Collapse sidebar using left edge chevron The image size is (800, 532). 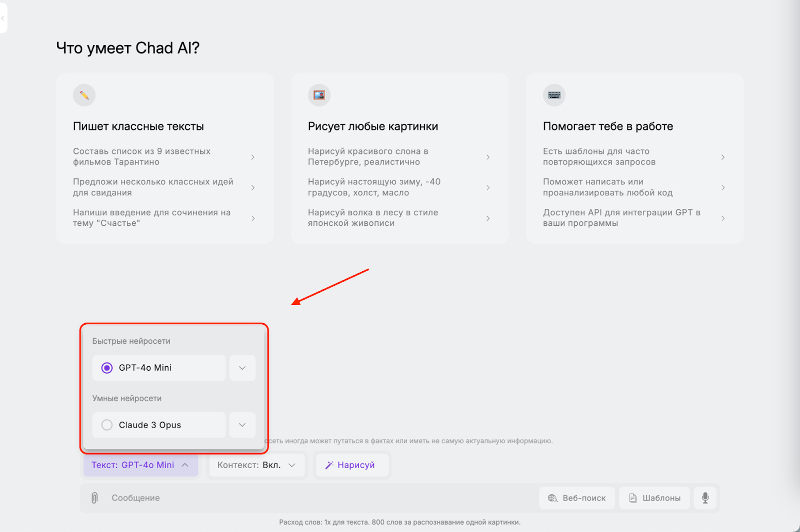click(3, 18)
